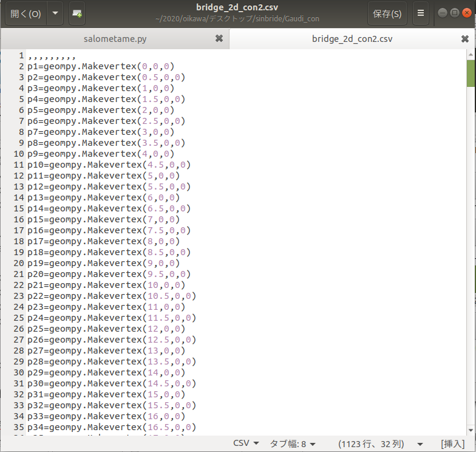476x452 pixels.
Task: Click the insert mode (挿入) indicator
Action: [453, 443]
